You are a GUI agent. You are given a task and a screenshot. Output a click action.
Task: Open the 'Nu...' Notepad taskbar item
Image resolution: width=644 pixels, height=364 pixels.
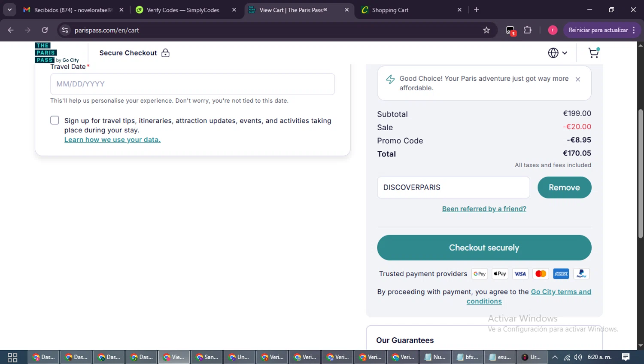pyautogui.click(x=434, y=357)
